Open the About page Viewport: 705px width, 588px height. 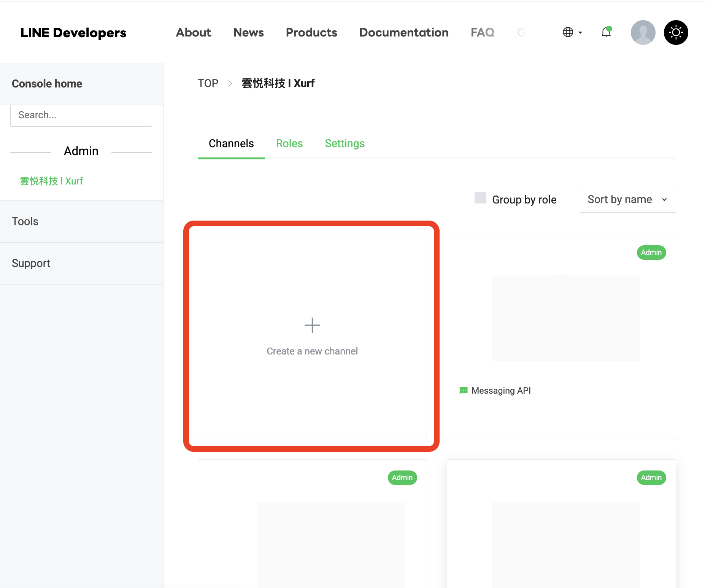(194, 32)
